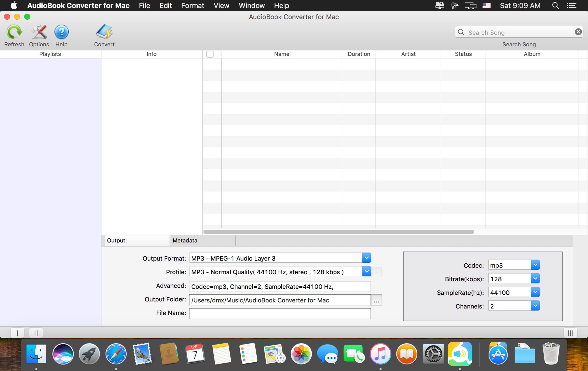Click the Info panel header
The height and width of the screenshot is (371, 588).
(152, 54)
